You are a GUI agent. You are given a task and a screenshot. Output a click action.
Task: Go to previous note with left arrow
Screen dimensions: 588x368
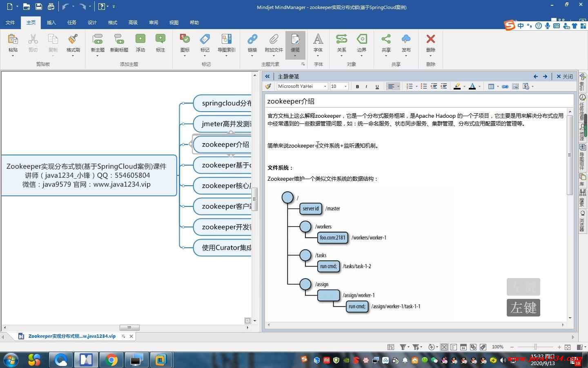coord(536,76)
